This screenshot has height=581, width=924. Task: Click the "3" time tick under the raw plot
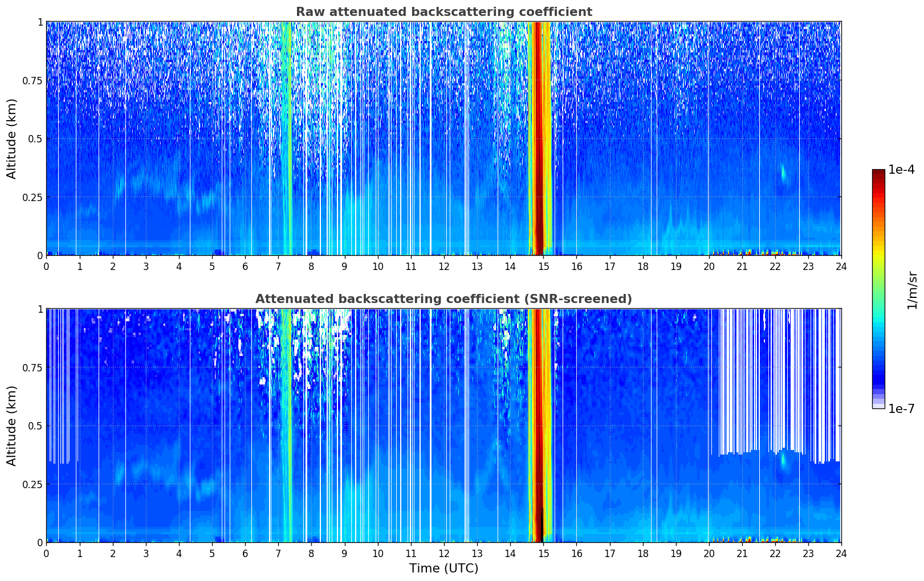[146, 267]
